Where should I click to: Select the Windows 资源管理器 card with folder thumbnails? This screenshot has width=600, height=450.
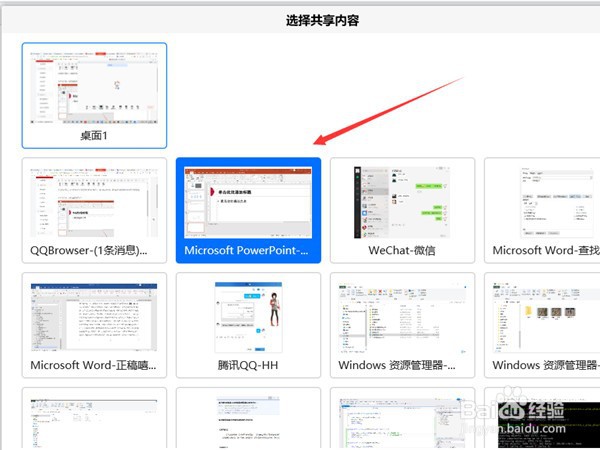[542, 325]
